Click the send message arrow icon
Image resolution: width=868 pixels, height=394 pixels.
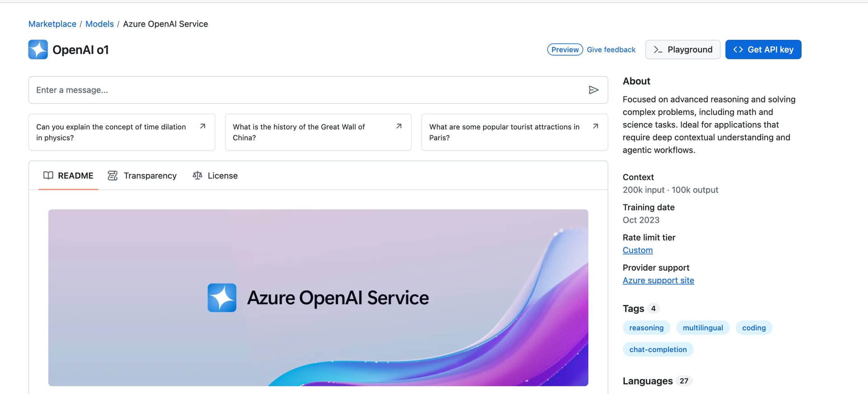click(x=594, y=90)
